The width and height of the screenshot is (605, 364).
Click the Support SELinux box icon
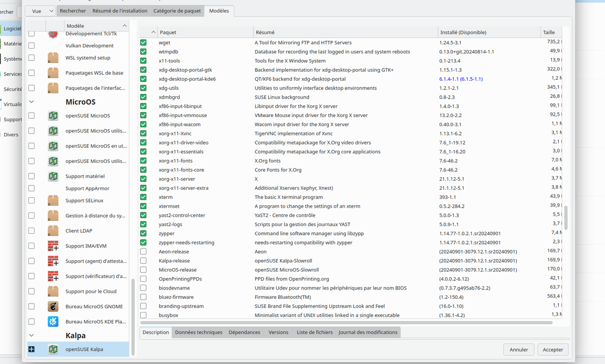click(x=53, y=200)
